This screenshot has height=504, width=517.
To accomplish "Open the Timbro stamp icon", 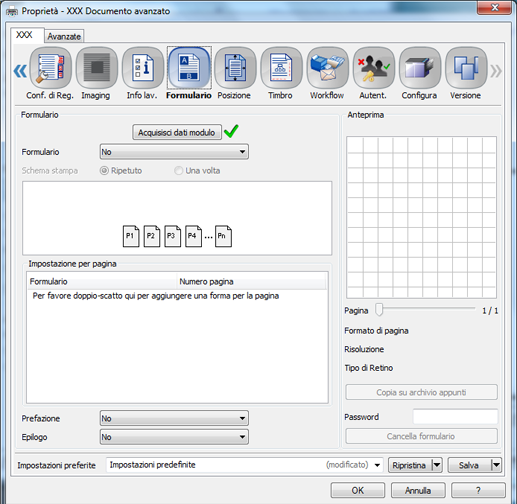I will pyautogui.click(x=281, y=68).
